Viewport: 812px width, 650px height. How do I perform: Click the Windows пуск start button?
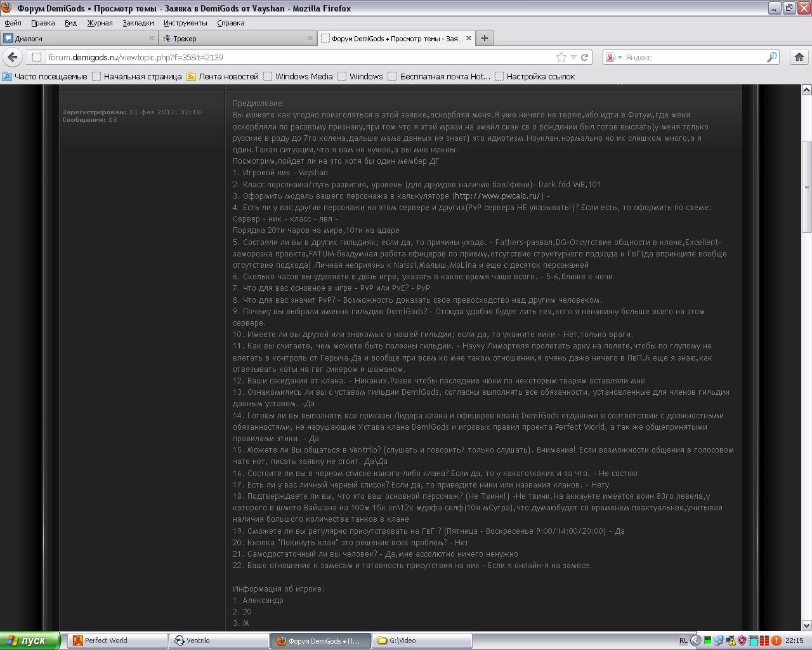tap(30, 640)
